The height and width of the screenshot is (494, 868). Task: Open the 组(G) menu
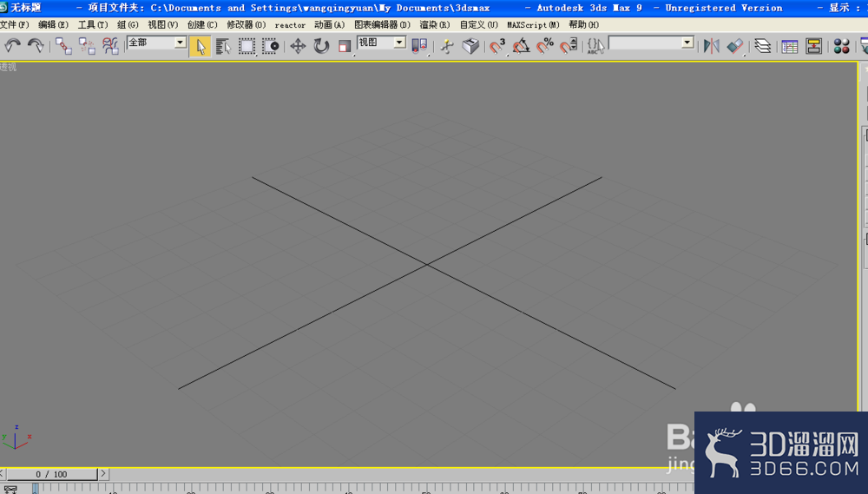128,25
